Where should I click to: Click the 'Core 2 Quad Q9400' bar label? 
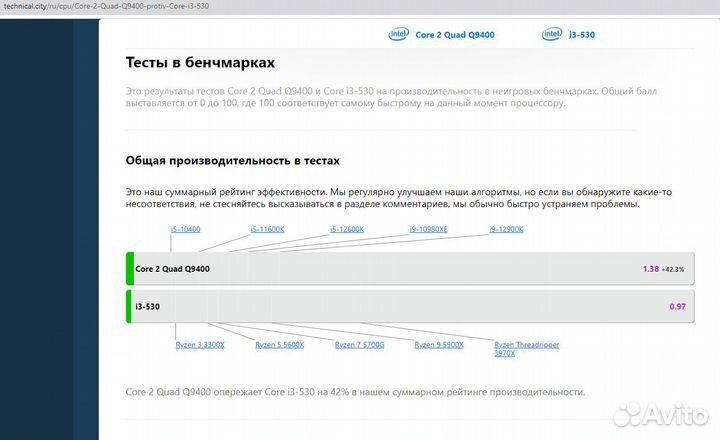click(172, 269)
